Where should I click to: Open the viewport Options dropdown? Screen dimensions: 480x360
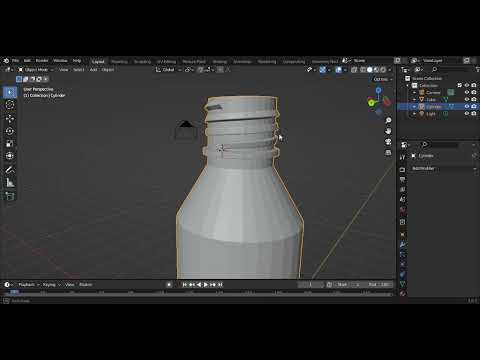point(383,79)
